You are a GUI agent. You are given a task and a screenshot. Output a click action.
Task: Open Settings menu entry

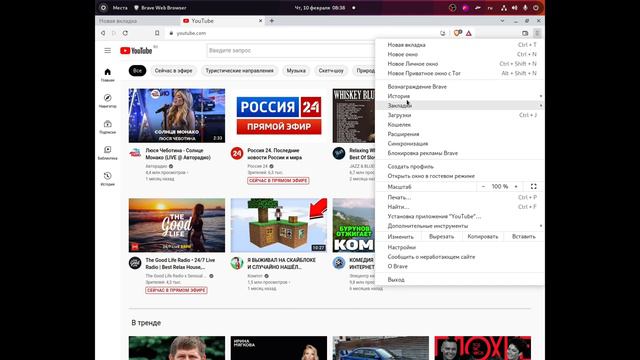pyautogui.click(x=460, y=247)
